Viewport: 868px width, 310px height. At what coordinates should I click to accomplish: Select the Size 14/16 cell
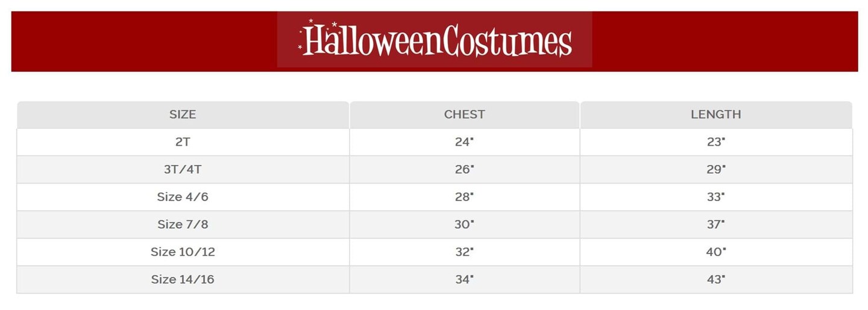click(x=183, y=280)
